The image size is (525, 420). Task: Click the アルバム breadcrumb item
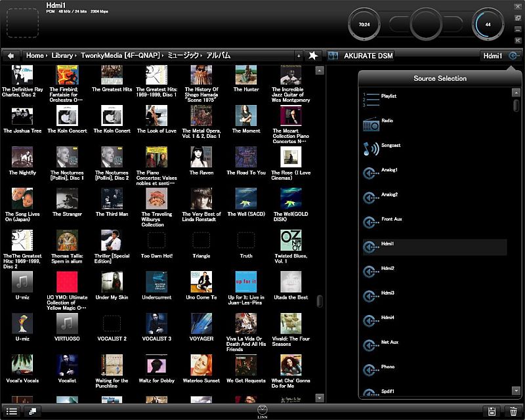(218, 56)
